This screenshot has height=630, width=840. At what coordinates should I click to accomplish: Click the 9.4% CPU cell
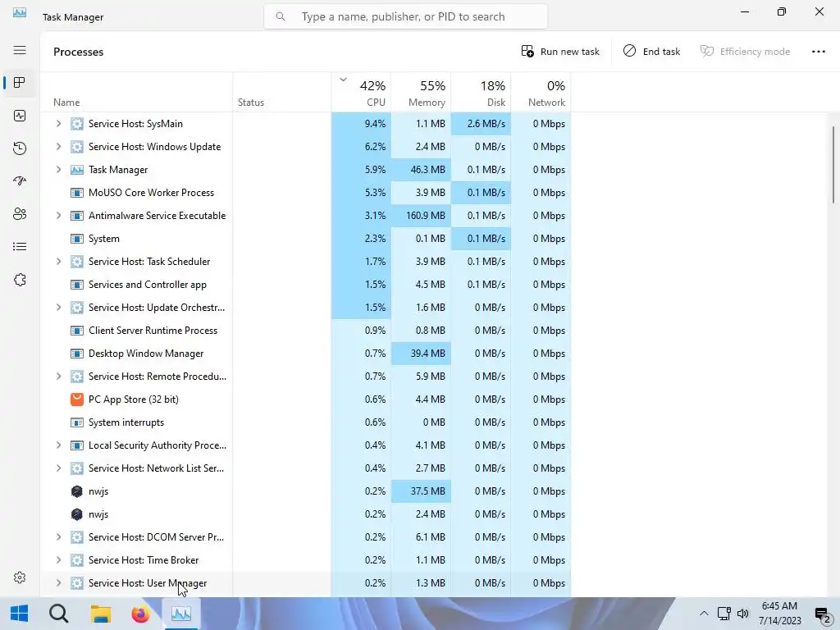coord(361,124)
